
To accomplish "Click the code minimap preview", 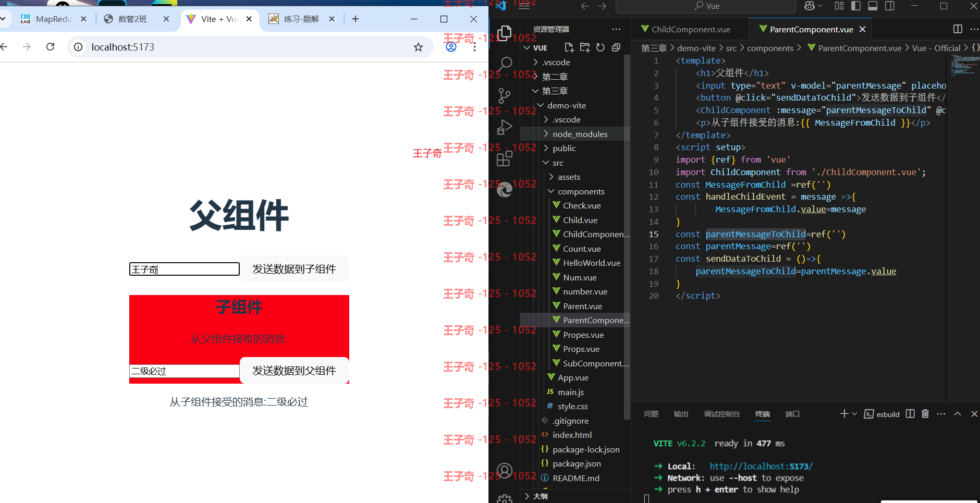I will [965, 66].
